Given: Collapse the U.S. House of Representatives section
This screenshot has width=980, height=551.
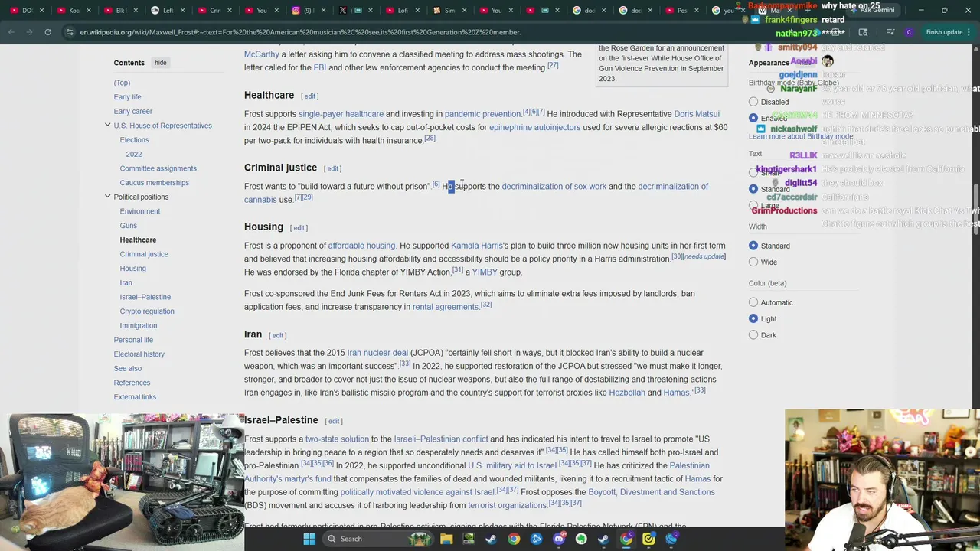Looking at the screenshot, I should pyautogui.click(x=107, y=125).
